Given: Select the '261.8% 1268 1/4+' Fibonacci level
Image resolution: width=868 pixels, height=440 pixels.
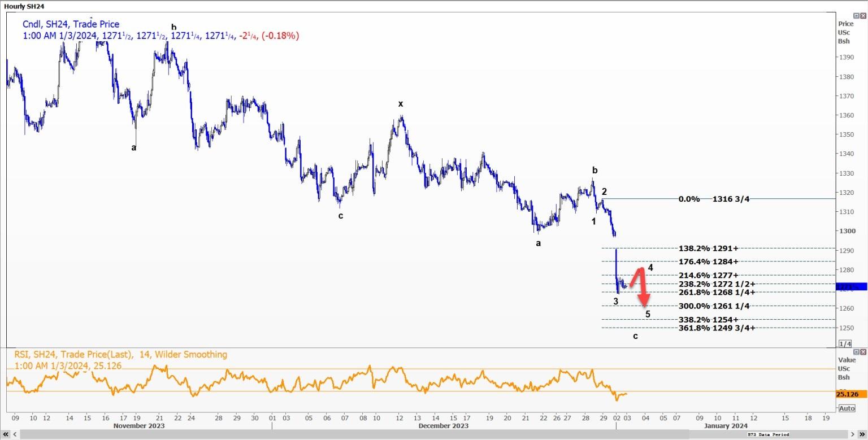Looking at the screenshot, I should coord(717,292).
